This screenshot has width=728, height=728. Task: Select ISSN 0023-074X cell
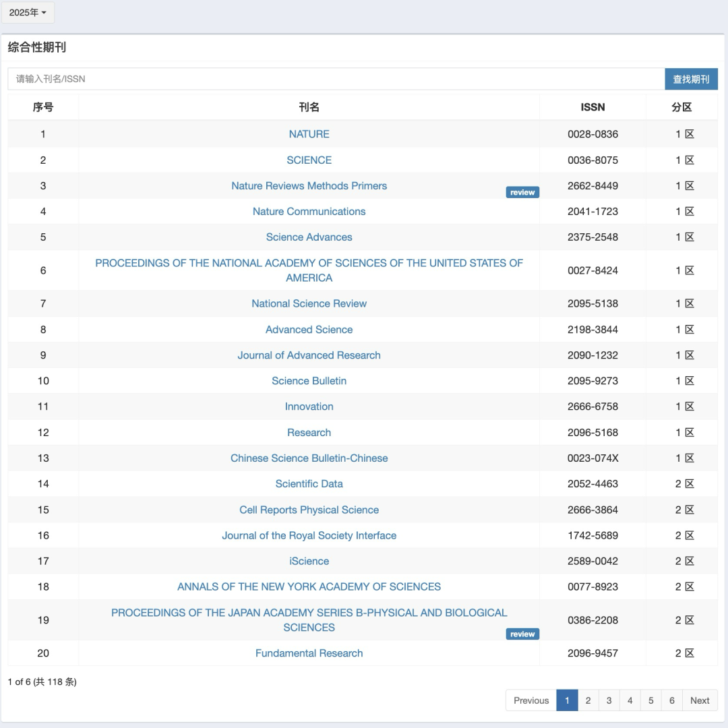[593, 458]
